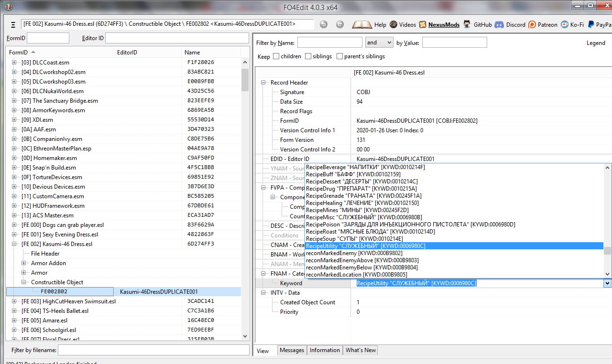This screenshot has width=612, height=364.
Task: Click the Filter by filename input field
Action: (153, 350)
